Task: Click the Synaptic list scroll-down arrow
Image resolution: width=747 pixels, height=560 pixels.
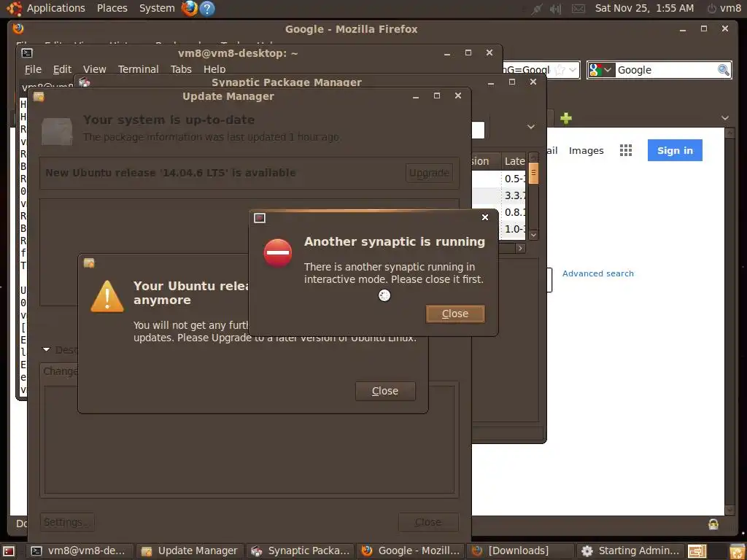Action: point(533,235)
